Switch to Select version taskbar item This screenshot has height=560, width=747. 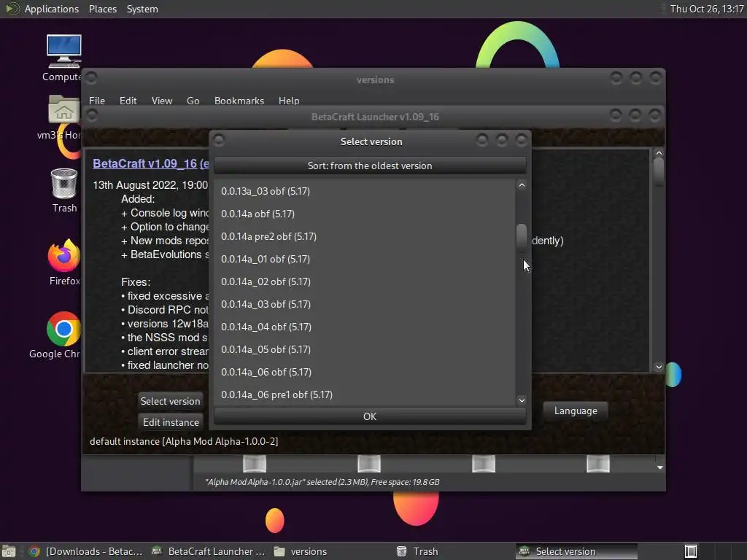coord(576,551)
